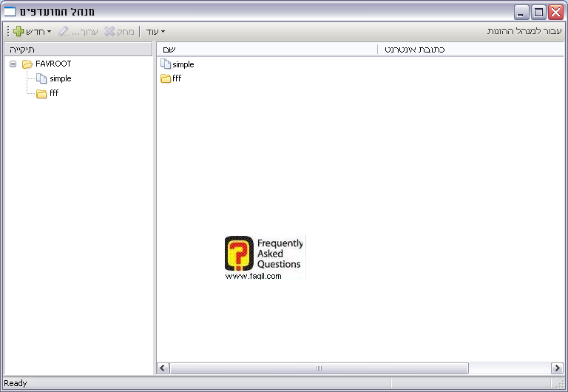Click the horizontal scrollbar thumb

point(319,368)
